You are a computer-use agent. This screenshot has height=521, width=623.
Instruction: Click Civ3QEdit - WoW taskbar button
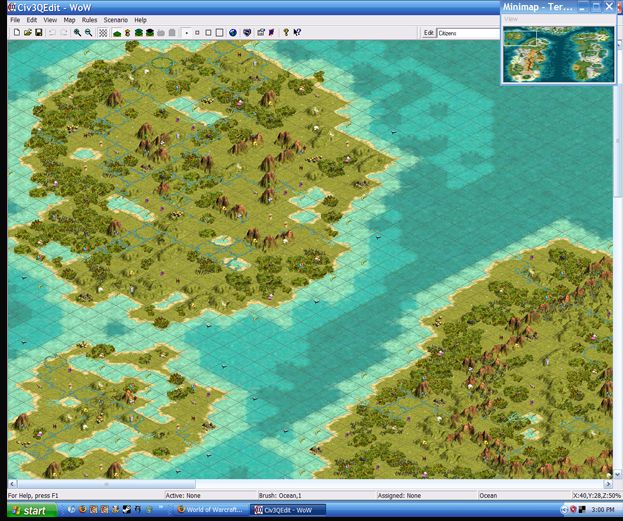[288, 509]
